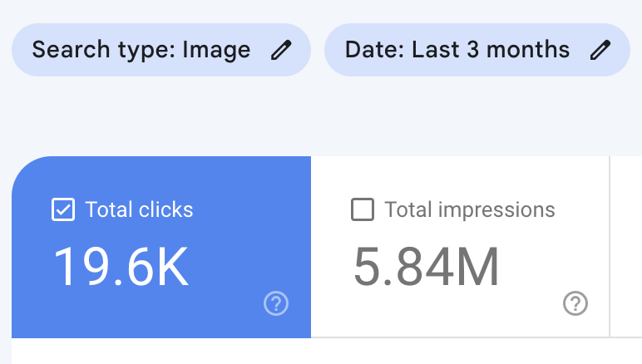Viewport: 642px width, 364px height.
Task: Open the help icon on Total impressions card
Action: pyautogui.click(x=575, y=304)
